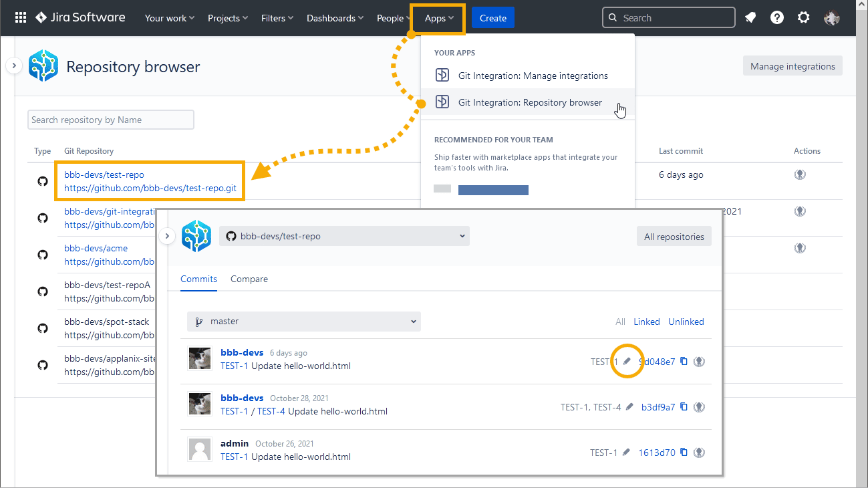Click the Git Repository column header
This screenshot has width=868, height=488.
(x=89, y=151)
